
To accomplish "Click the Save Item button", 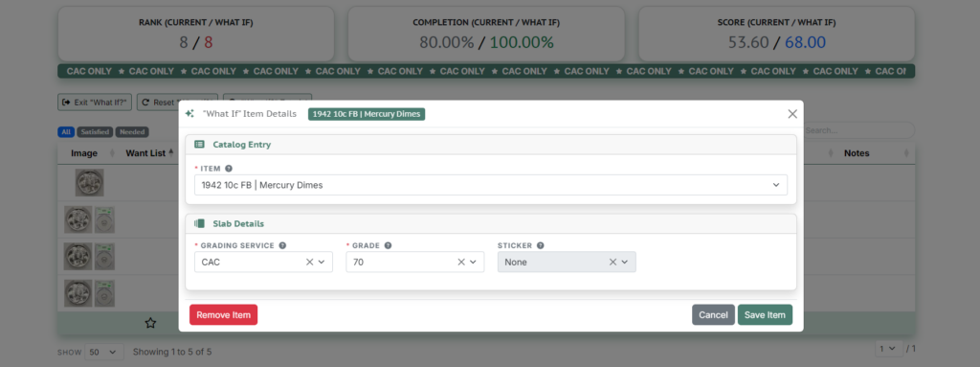I will pyautogui.click(x=765, y=315).
